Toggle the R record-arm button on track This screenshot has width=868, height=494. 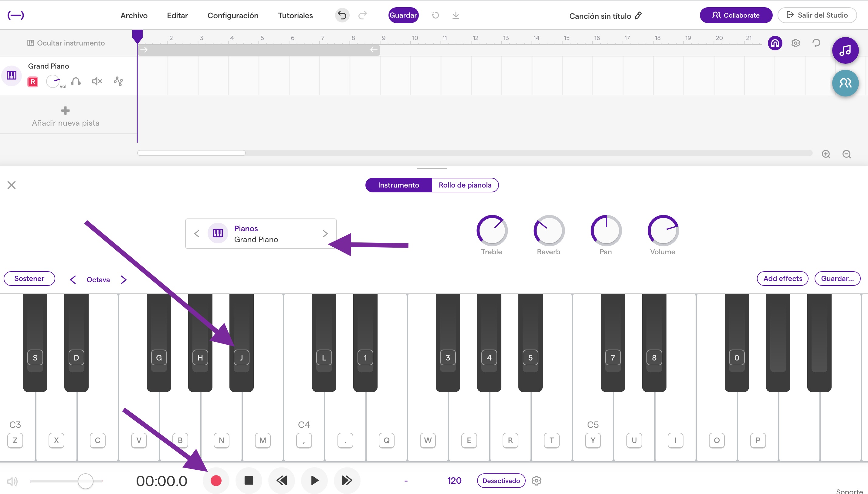(x=32, y=82)
